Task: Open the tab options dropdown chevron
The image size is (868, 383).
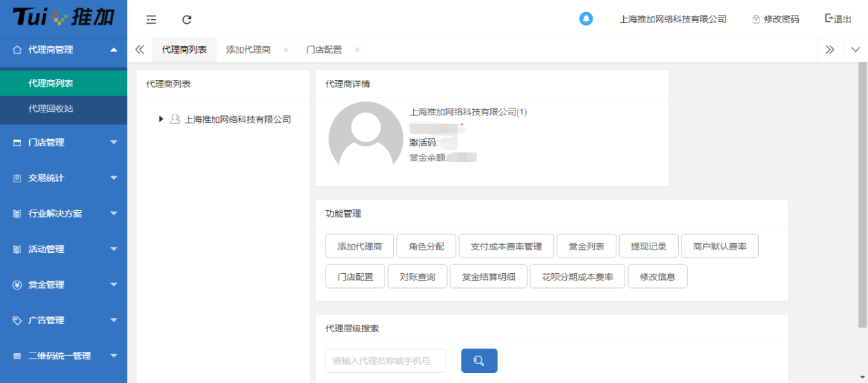Action: (x=855, y=49)
